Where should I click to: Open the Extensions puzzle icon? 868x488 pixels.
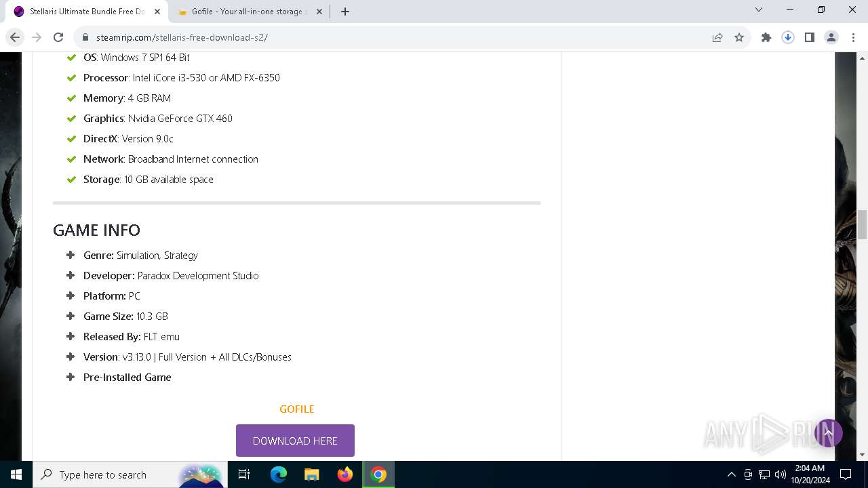pyautogui.click(x=766, y=37)
